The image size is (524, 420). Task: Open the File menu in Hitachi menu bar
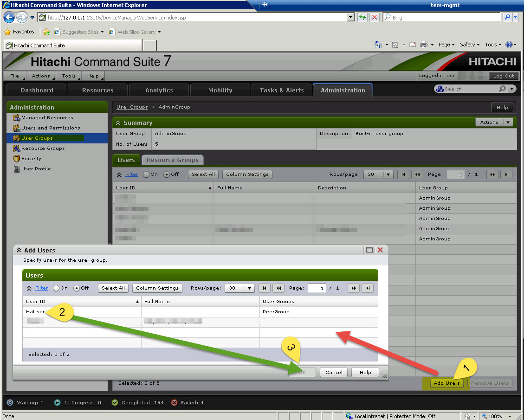pos(14,76)
